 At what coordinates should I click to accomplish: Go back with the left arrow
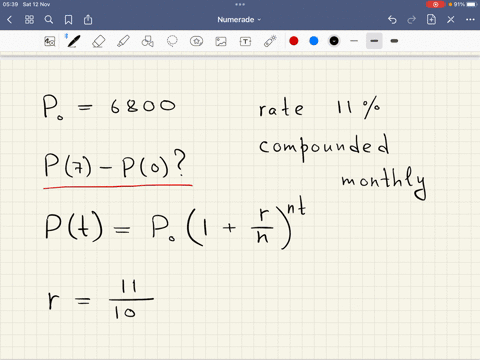pyautogui.click(x=9, y=20)
